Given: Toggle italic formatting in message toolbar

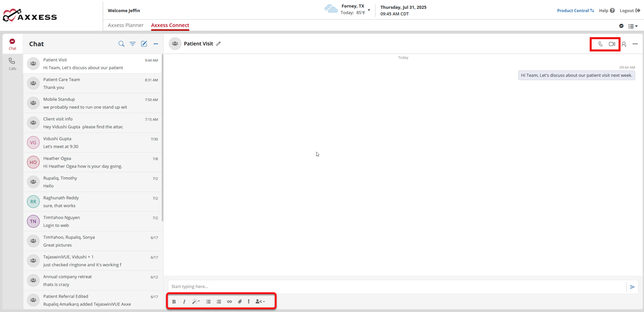Looking at the screenshot, I should [184, 302].
